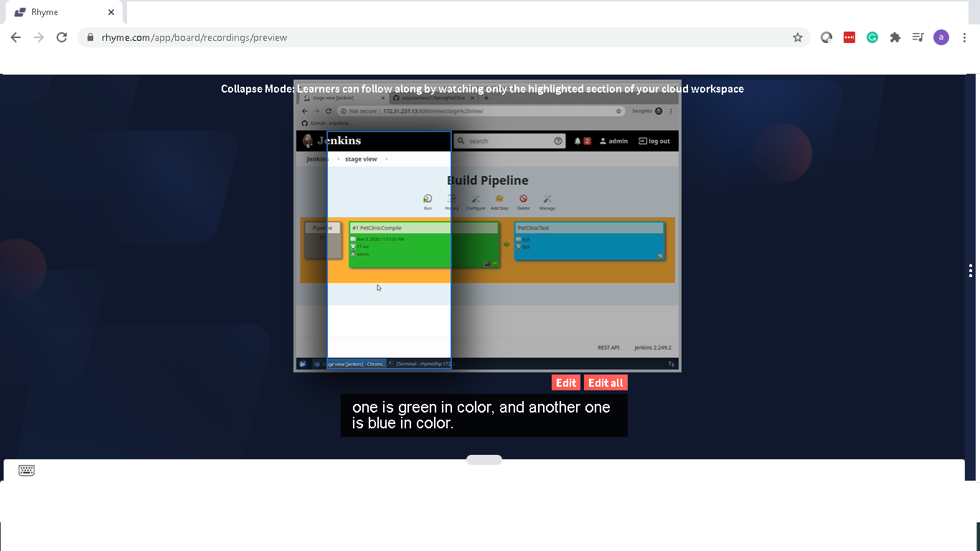This screenshot has height=551, width=980.
Task: Open the GitHub bookmark in recorded browser
Action: pyautogui.click(x=326, y=123)
